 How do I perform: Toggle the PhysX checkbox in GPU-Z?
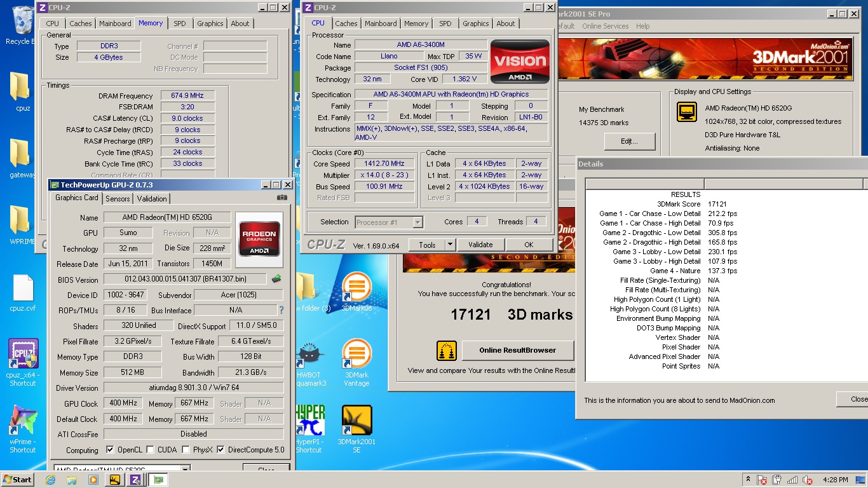coord(186,450)
